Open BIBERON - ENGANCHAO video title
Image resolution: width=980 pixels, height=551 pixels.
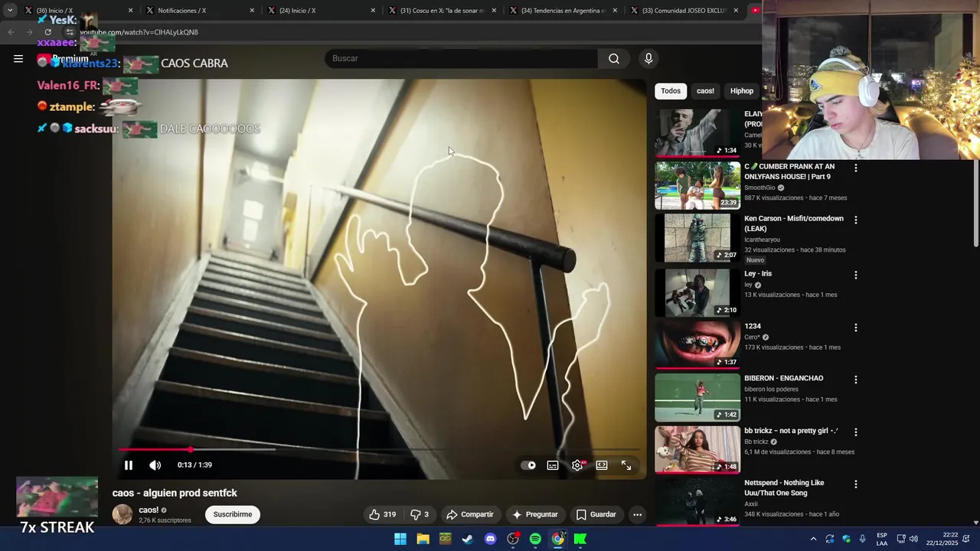[784, 378]
